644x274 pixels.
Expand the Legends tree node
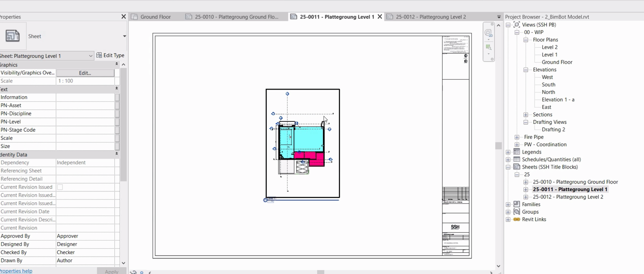[508, 152]
